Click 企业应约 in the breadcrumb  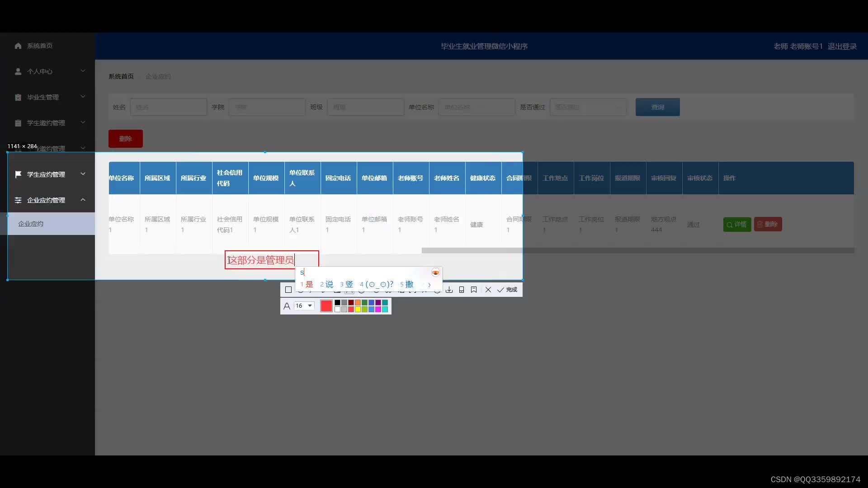pyautogui.click(x=158, y=76)
